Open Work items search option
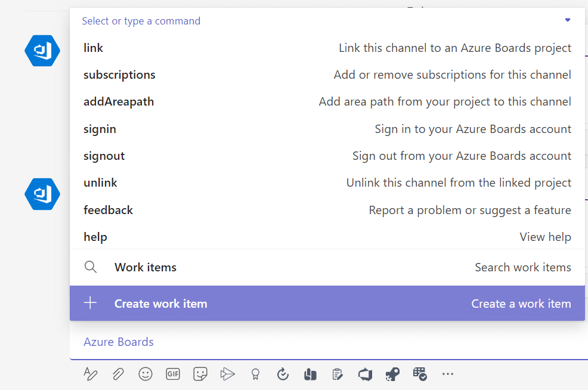 tap(327, 267)
